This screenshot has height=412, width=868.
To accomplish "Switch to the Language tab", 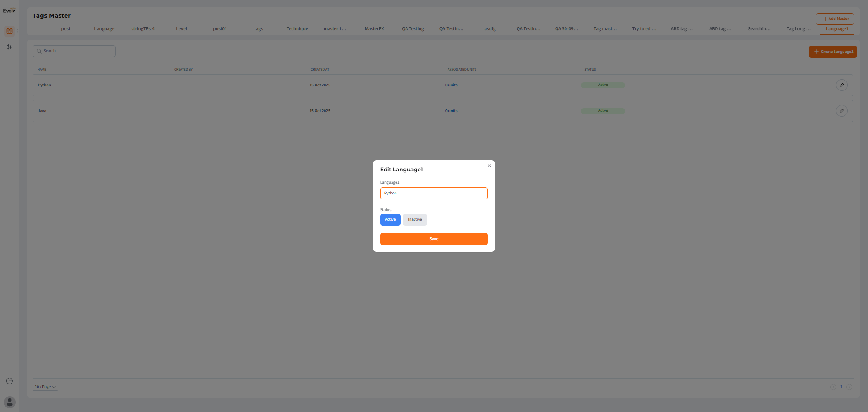I will click(104, 29).
